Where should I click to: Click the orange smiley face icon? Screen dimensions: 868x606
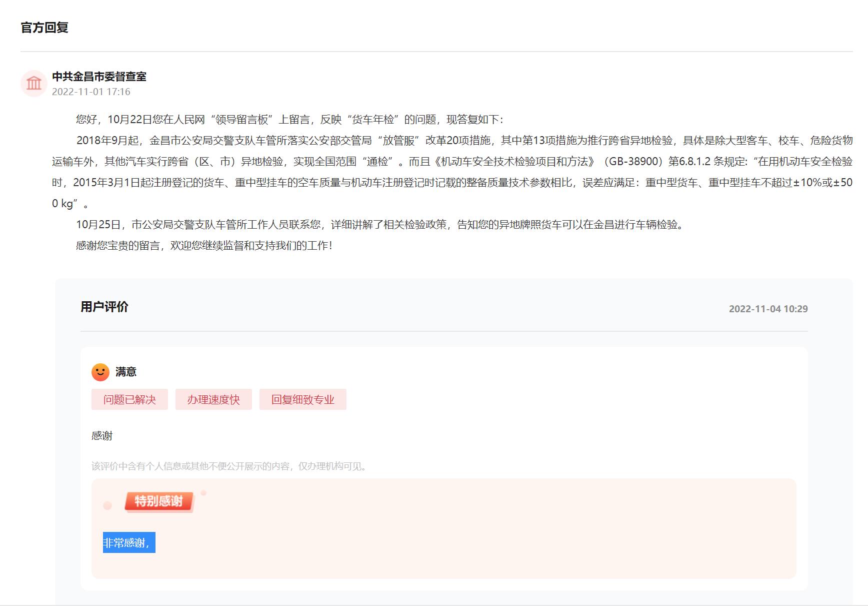(x=100, y=372)
